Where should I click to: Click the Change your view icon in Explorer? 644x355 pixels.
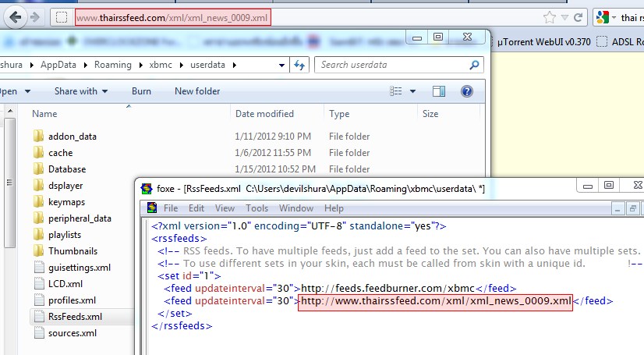tap(396, 91)
